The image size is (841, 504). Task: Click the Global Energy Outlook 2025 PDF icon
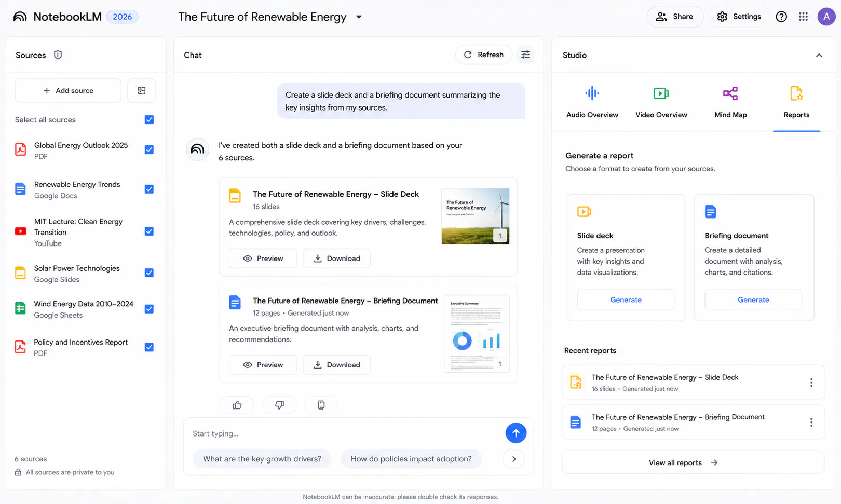click(x=20, y=149)
